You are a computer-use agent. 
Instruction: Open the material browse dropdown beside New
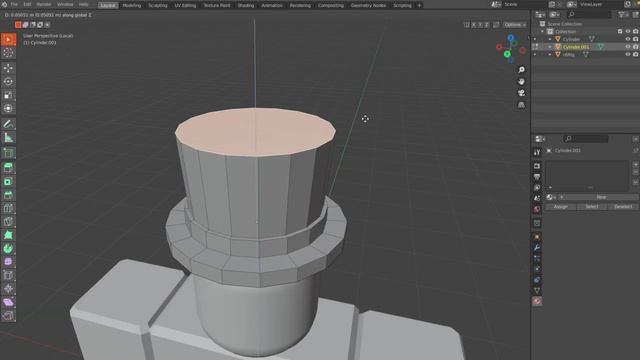tap(551, 197)
